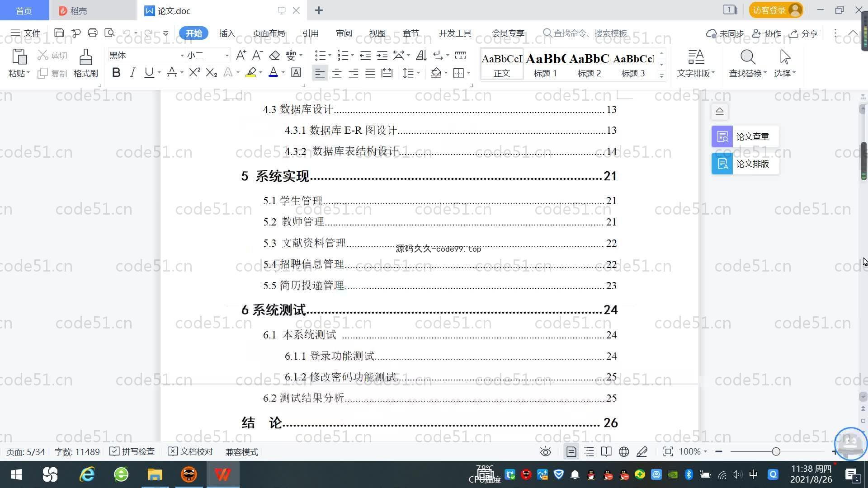
Task: Open the 论文排版 side panel tool
Action: coord(745,164)
